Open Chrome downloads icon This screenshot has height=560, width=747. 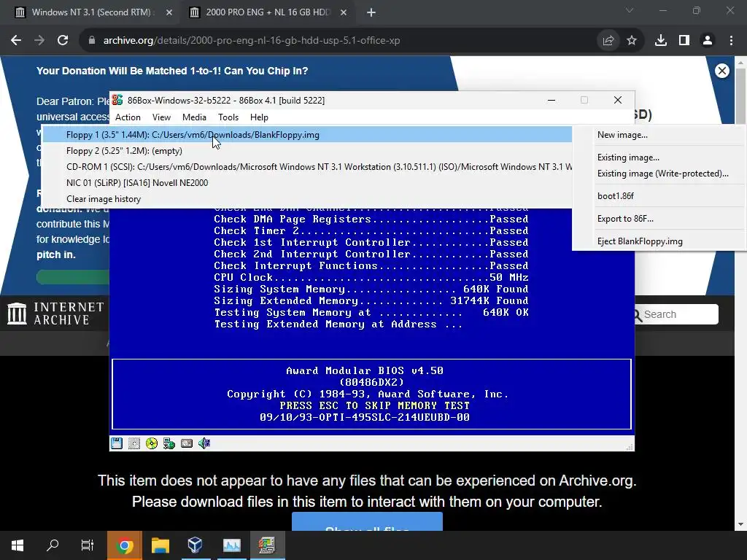(x=661, y=41)
